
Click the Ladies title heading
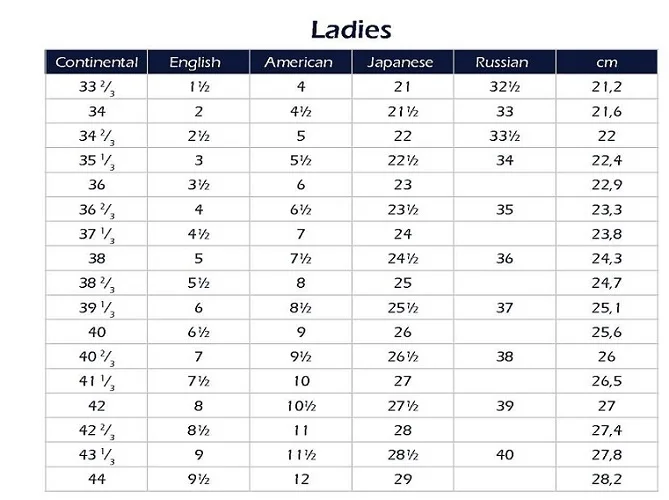pos(350,28)
